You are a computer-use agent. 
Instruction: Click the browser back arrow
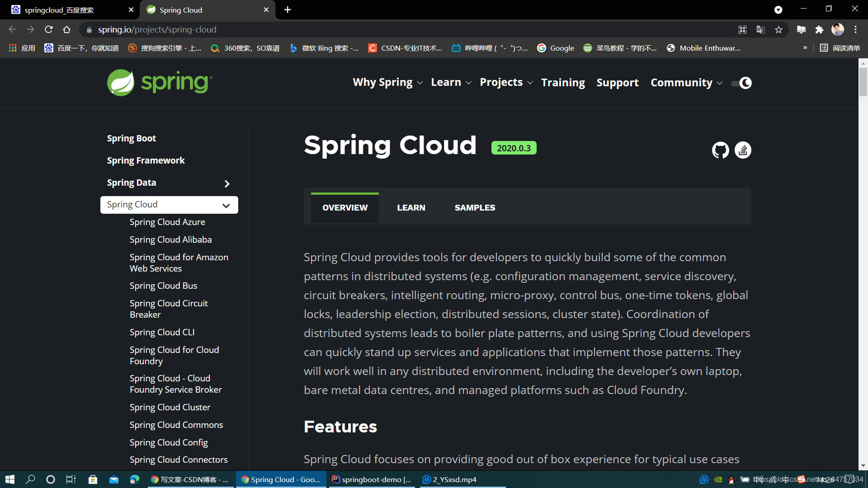[12, 29]
